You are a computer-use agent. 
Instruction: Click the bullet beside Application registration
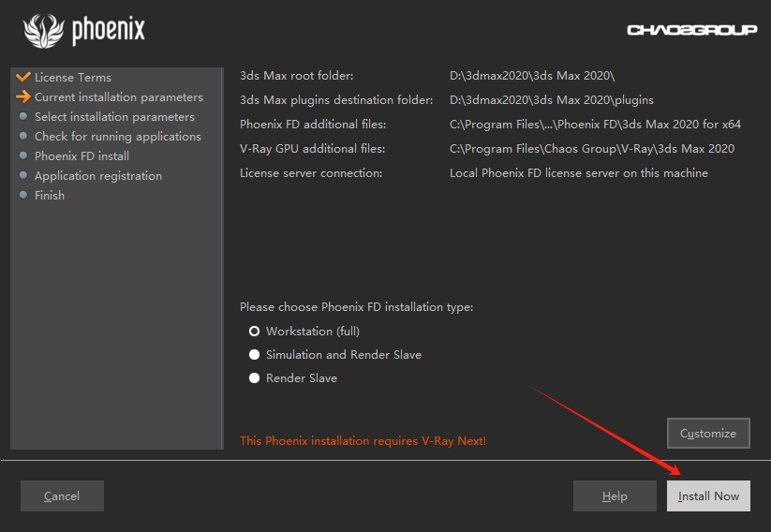click(x=23, y=175)
